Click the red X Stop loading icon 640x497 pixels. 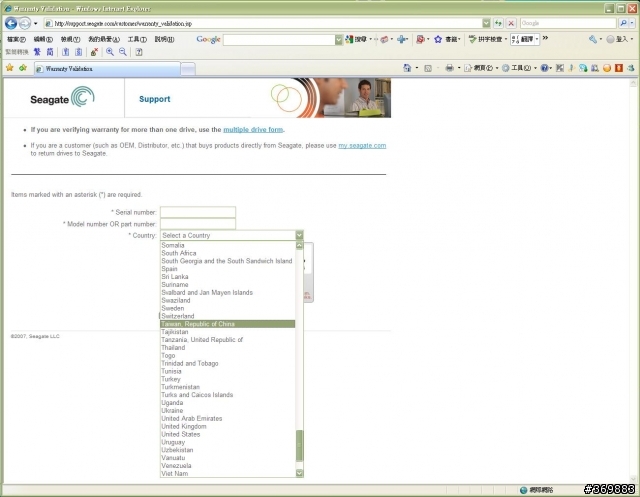[x=511, y=23]
